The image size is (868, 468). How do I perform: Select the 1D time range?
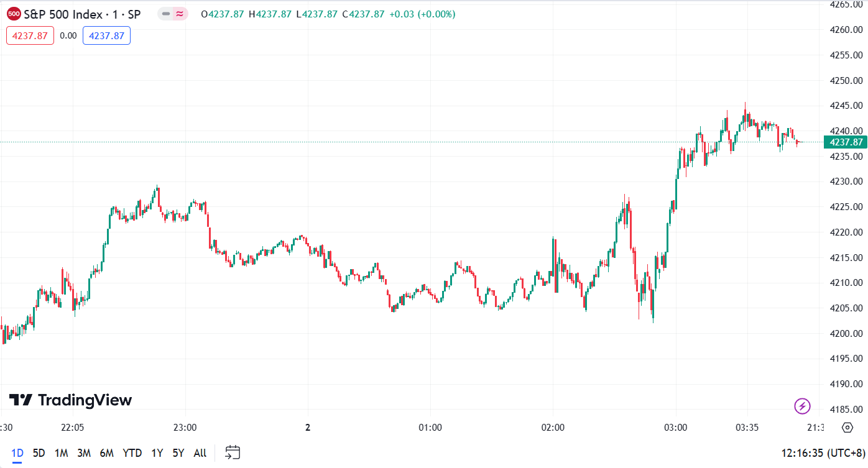click(x=17, y=453)
